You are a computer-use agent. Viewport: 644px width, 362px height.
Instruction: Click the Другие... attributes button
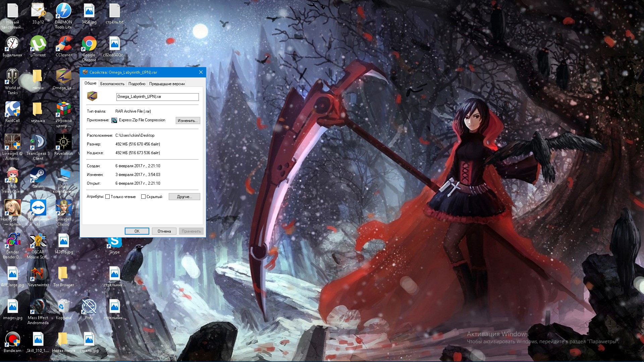point(184,197)
